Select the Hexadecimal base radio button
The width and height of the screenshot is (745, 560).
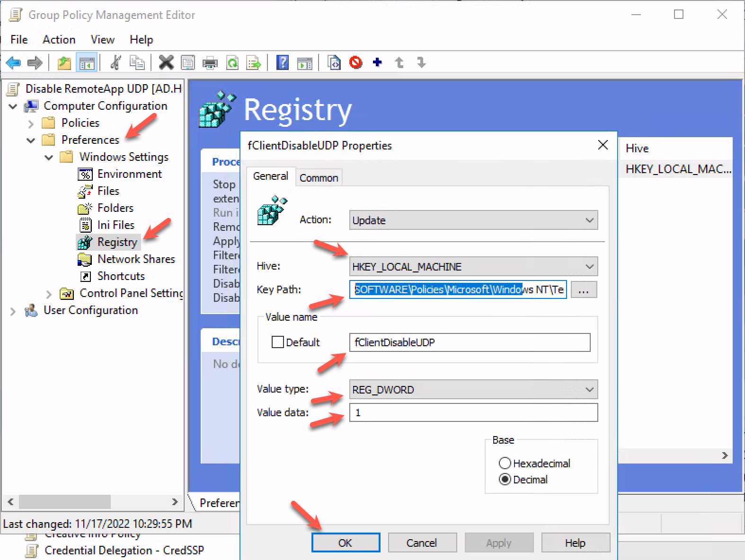(505, 463)
